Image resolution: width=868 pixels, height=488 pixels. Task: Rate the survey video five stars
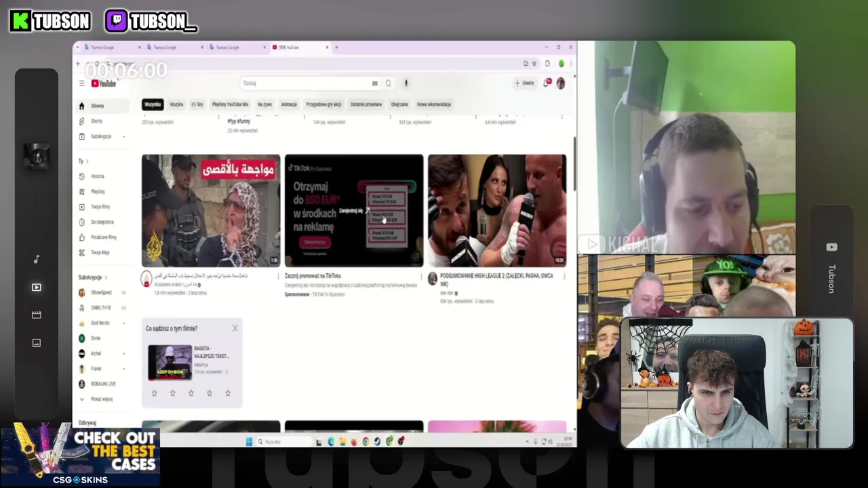click(x=228, y=392)
